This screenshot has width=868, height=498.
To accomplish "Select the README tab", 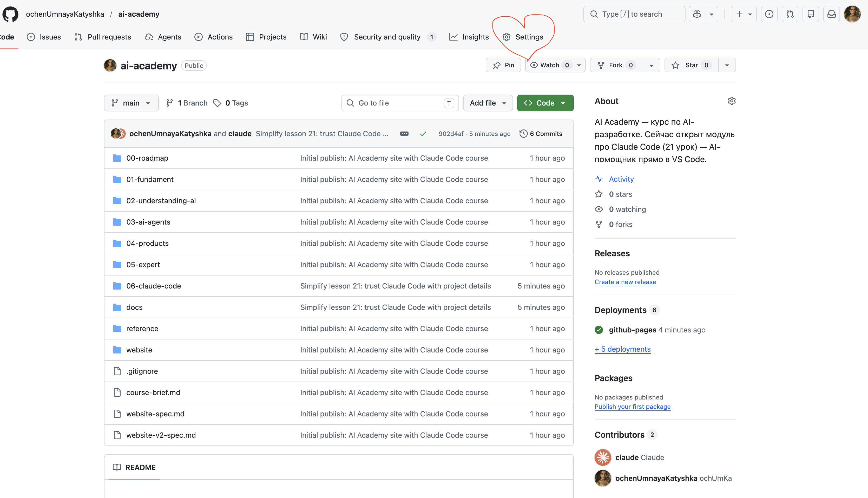I will pyautogui.click(x=134, y=467).
